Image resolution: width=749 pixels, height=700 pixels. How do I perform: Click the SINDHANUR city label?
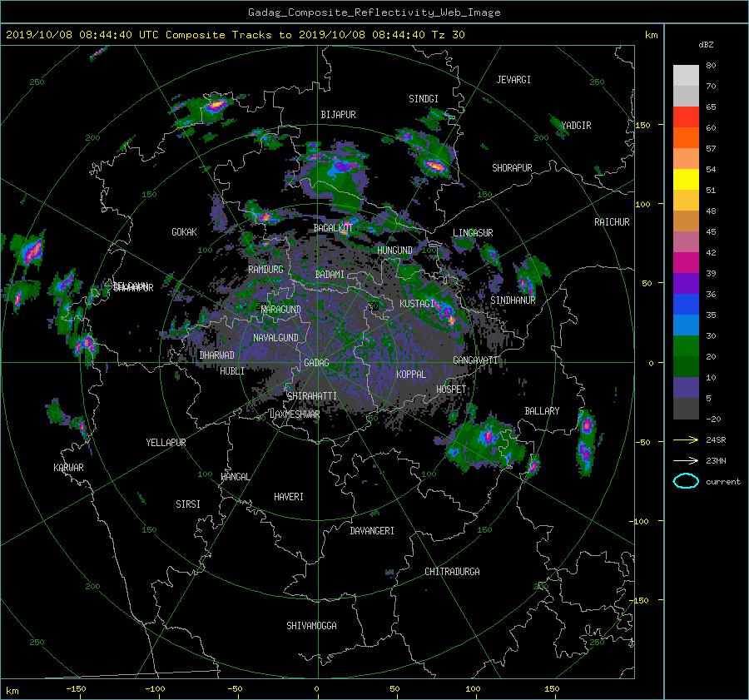[x=513, y=300]
